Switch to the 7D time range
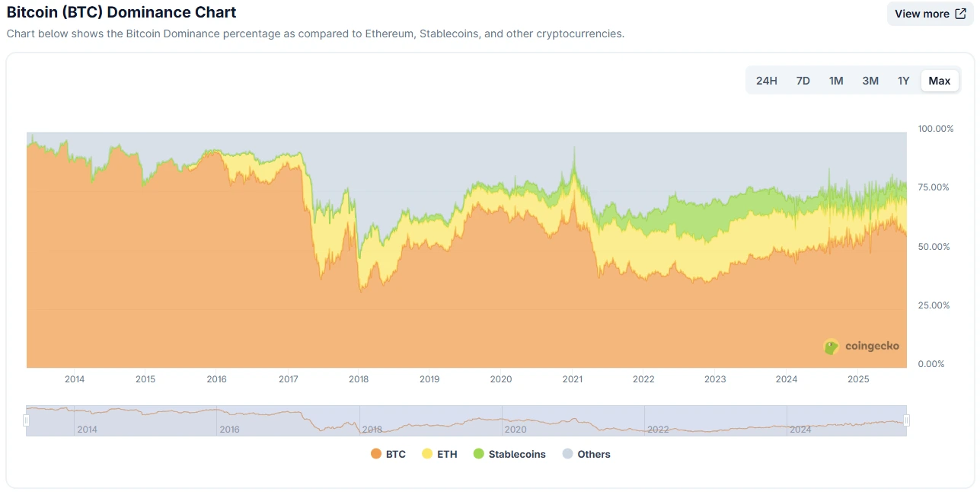This screenshot has width=980, height=492. (803, 80)
